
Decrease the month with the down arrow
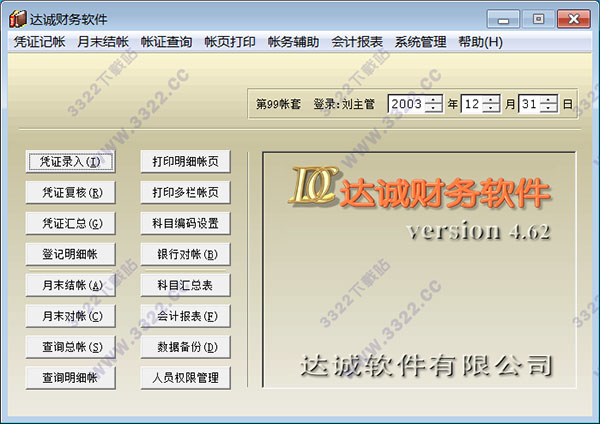click(x=491, y=108)
